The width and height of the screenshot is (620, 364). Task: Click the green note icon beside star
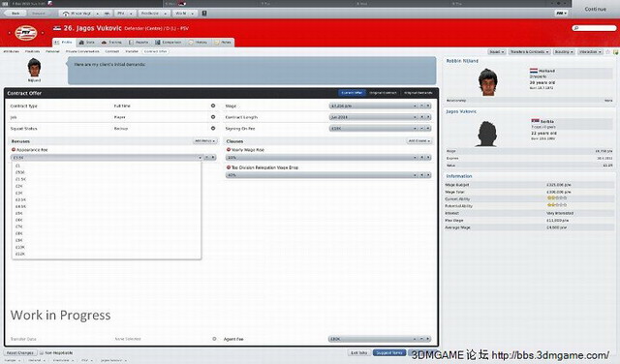615,51
